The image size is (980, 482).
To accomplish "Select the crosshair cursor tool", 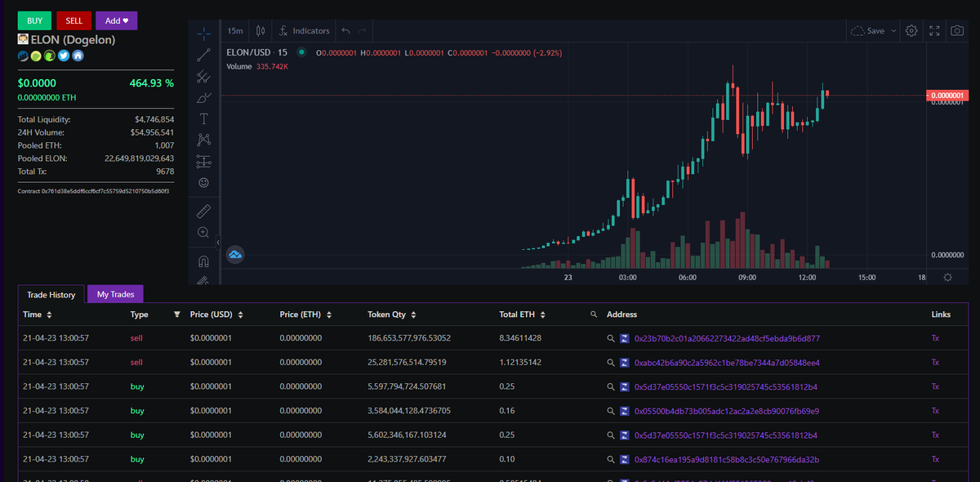I will coord(203,33).
